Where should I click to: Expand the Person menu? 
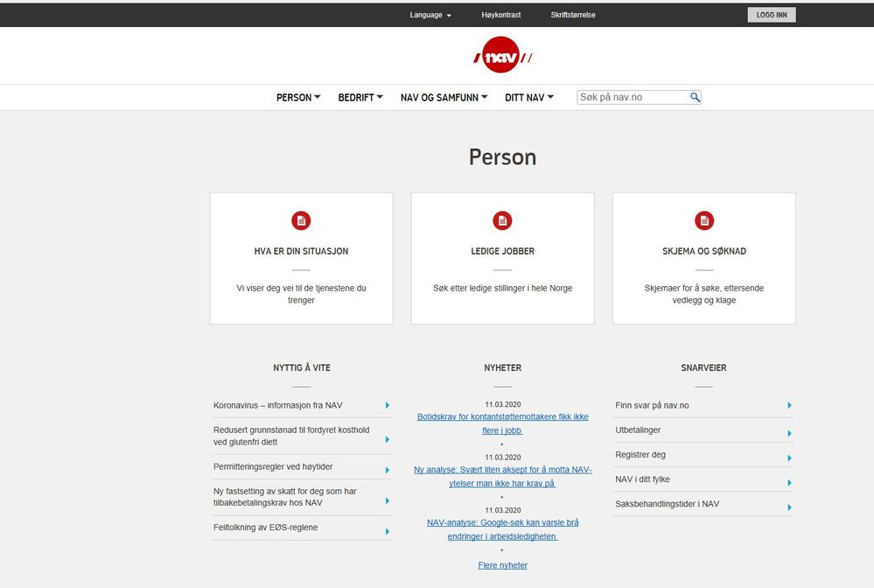298,97
